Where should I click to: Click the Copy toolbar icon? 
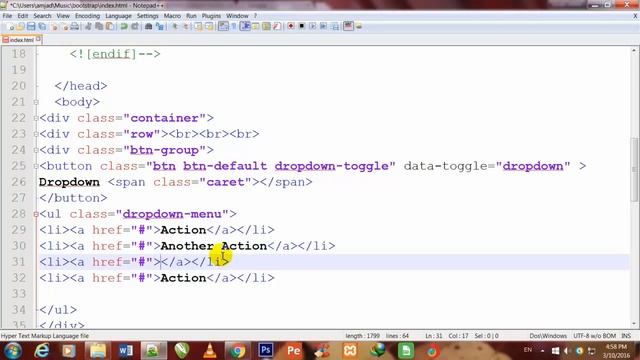99,27
